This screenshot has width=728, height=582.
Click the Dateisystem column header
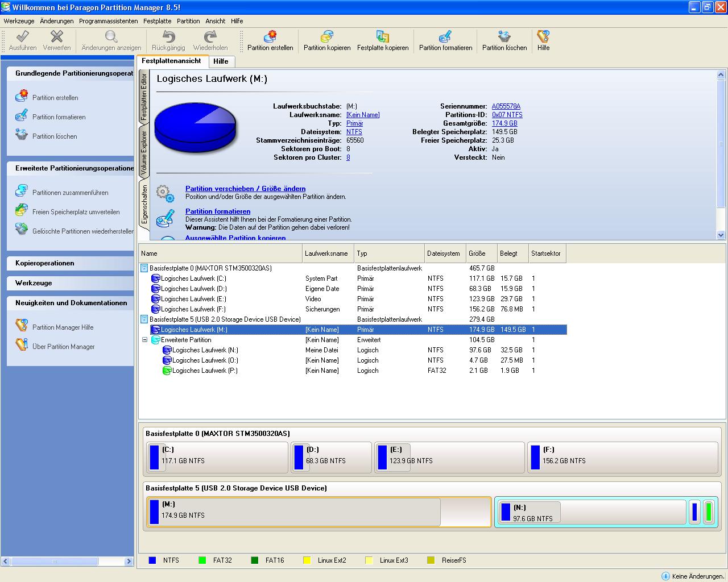click(445, 253)
